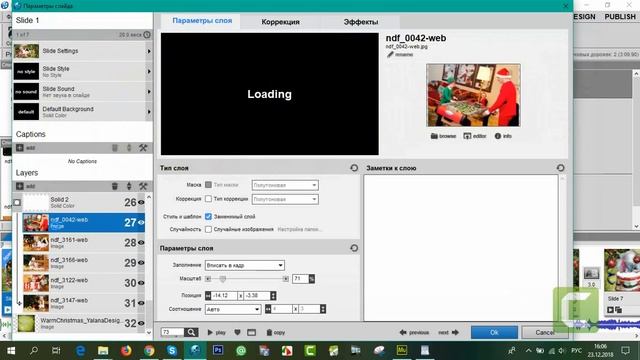Click the slide duration clock icon
Viewport: 640px width, 360px height.
pyautogui.click(x=147, y=35)
